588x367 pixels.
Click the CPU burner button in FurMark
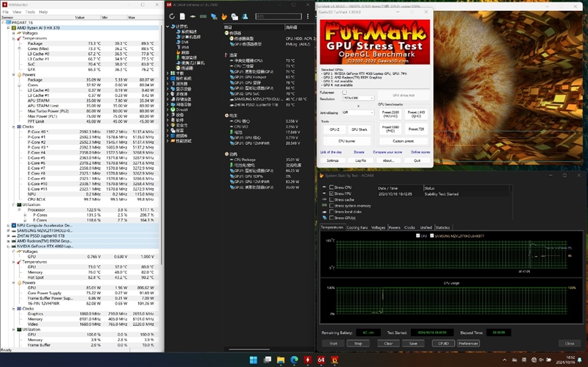tap(347, 141)
